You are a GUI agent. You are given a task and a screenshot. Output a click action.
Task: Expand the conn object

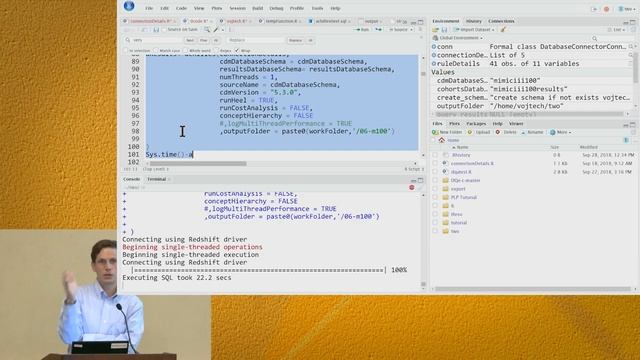pyautogui.click(x=434, y=47)
